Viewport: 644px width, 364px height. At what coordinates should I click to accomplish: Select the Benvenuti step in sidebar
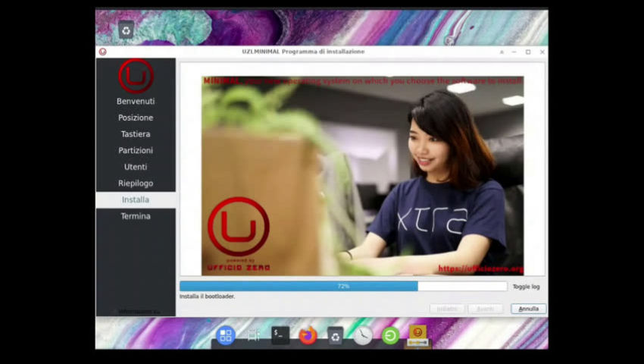(136, 101)
